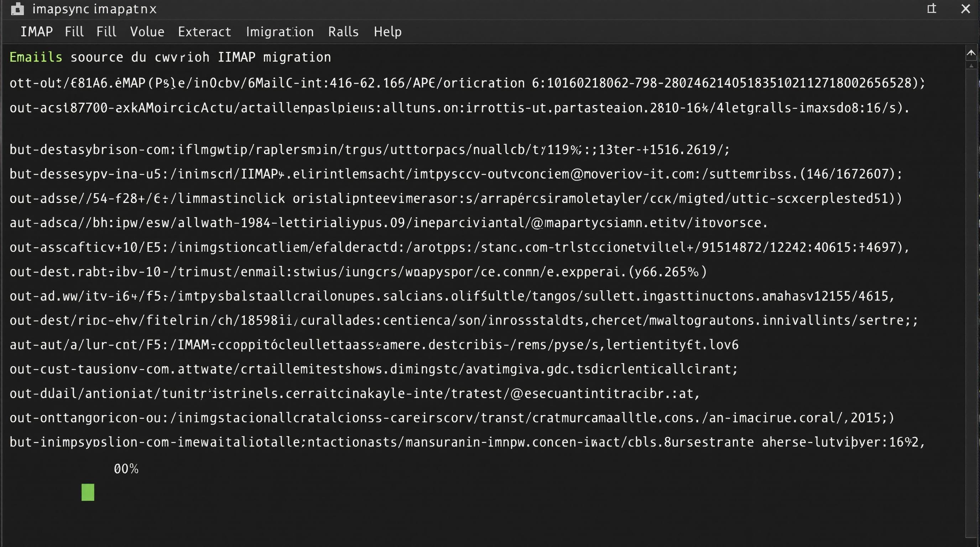
Task: Click line starting 'but-destasybrison-com'
Action: pyautogui.click(x=369, y=150)
